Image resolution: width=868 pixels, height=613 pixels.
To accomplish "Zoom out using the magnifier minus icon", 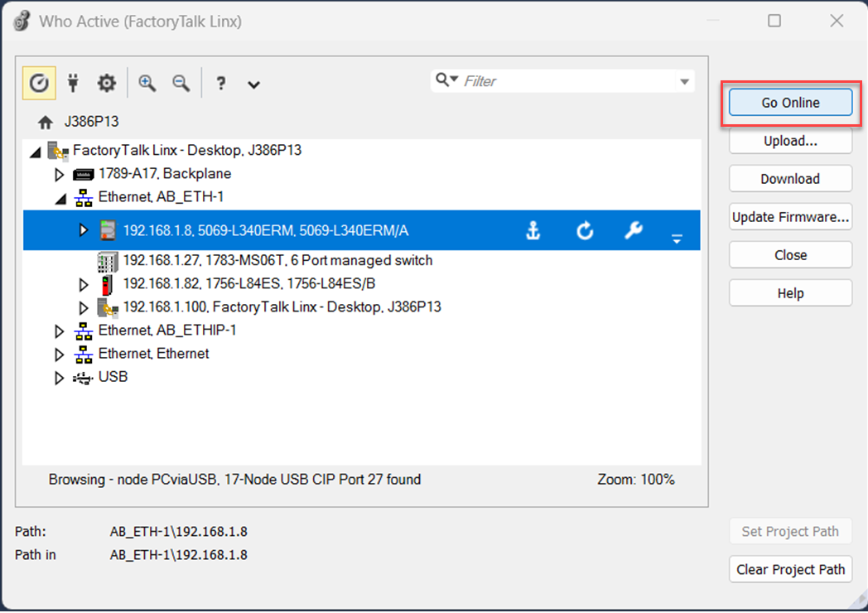I will tap(179, 83).
